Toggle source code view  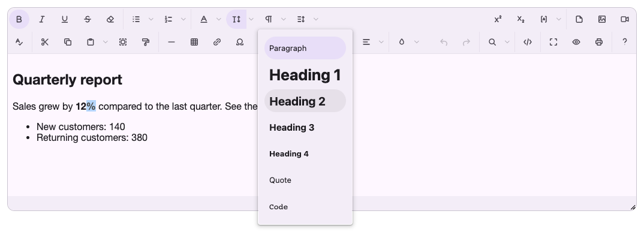click(x=528, y=42)
